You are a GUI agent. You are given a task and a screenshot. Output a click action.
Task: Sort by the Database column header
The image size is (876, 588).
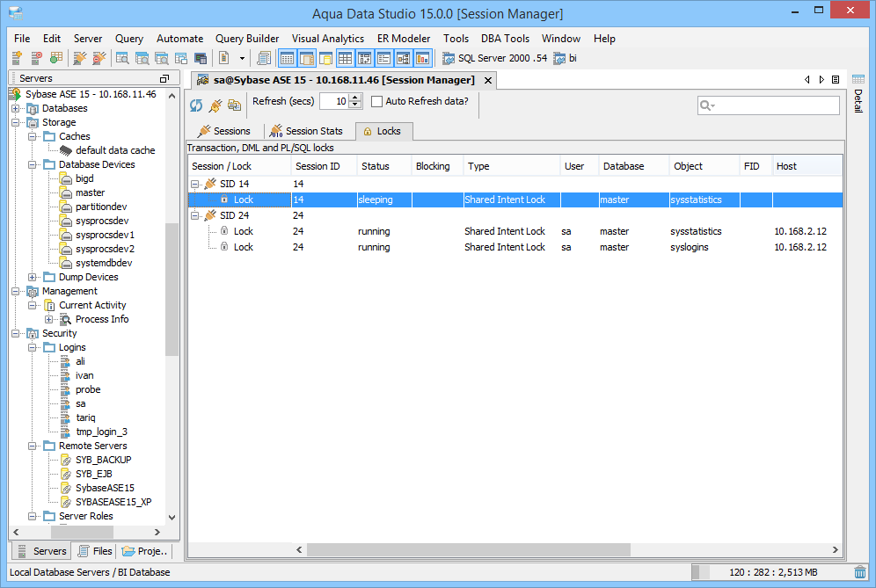634,166
